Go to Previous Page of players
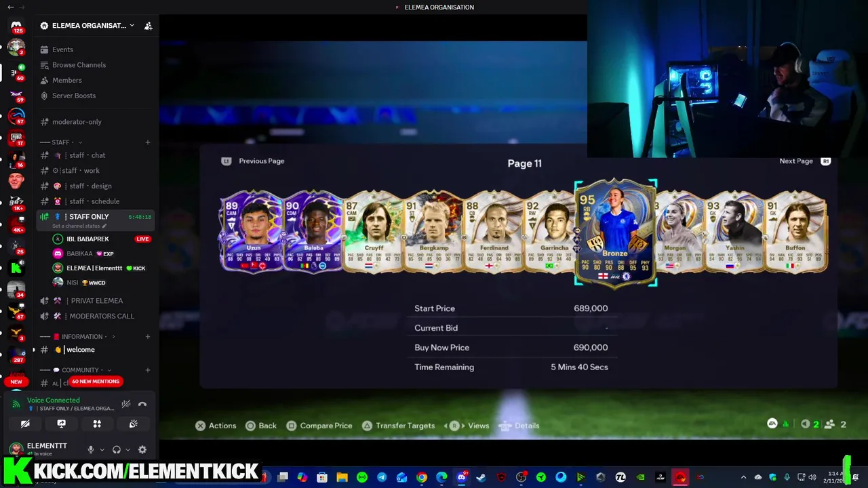This screenshot has width=868, height=488. (x=253, y=161)
